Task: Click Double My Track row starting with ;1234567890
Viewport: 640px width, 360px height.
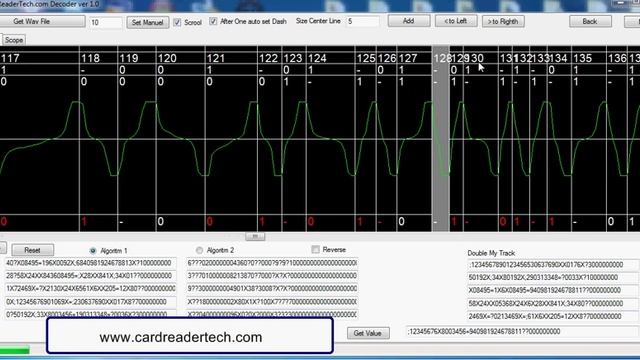Action: pyautogui.click(x=553, y=265)
